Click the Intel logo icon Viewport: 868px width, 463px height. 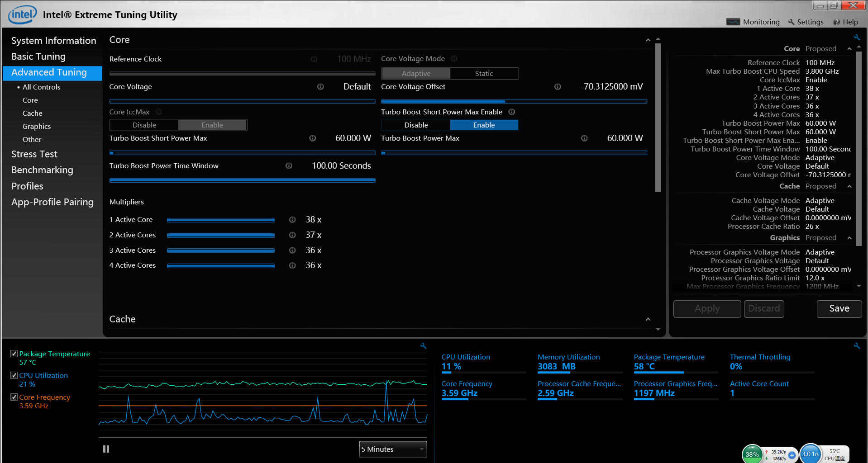coord(22,14)
